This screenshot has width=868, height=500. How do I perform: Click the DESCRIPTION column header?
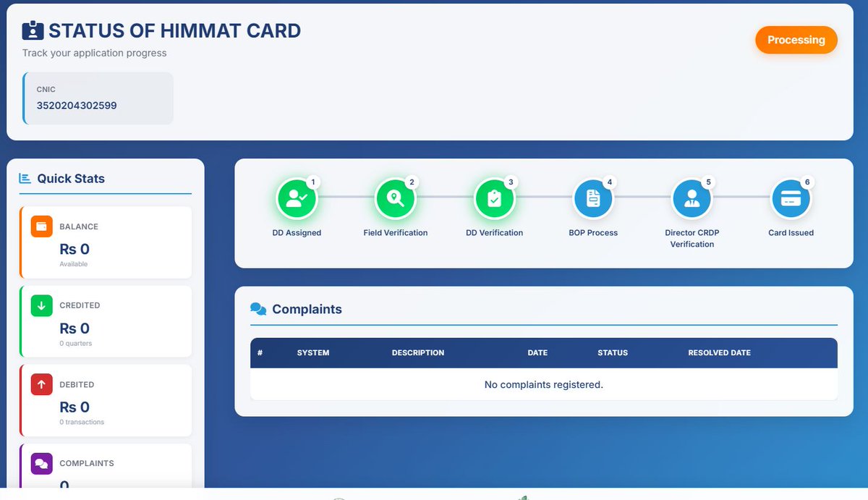tap(418, 353)
